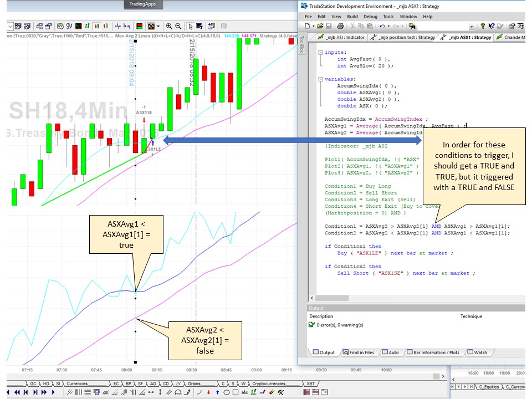Click the yellow Help question mark icon
The height and width of the screenshot is (399, 532).
click(x=483, y=26)
